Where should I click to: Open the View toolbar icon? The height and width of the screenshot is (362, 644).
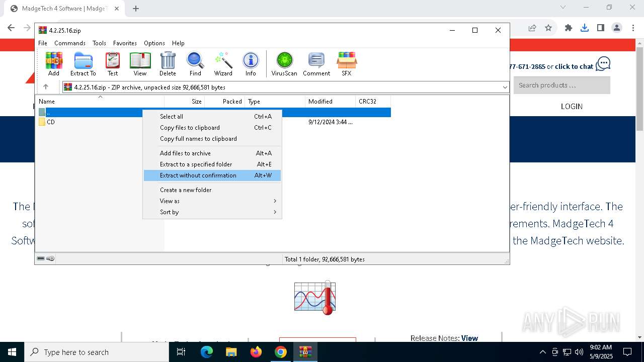[x=140, y=64]
